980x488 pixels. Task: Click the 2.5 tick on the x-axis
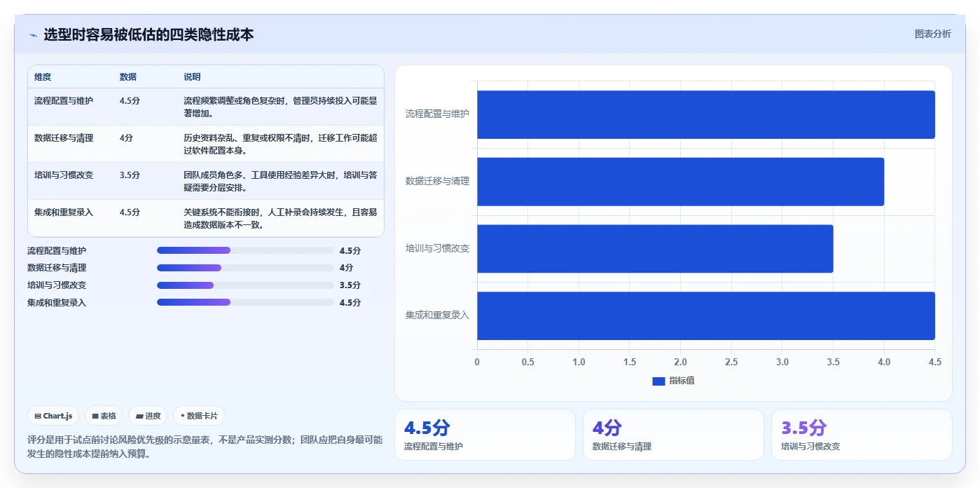731,362
